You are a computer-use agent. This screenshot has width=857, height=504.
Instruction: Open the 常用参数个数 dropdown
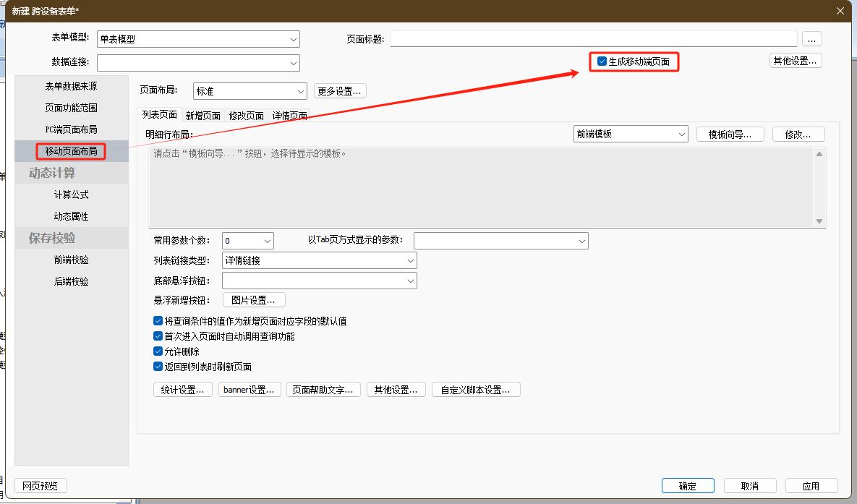pyautogui.click(x=268, y=241)
